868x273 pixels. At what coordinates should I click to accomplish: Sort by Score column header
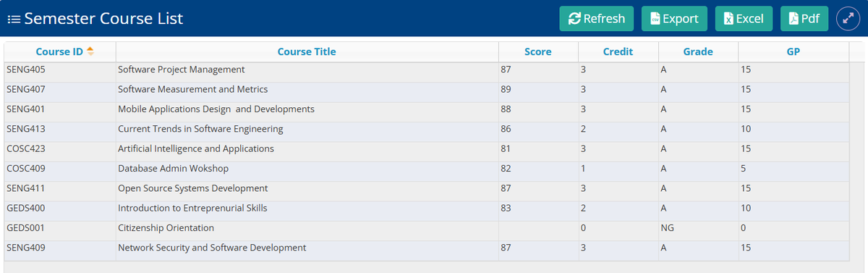(538, 51)
